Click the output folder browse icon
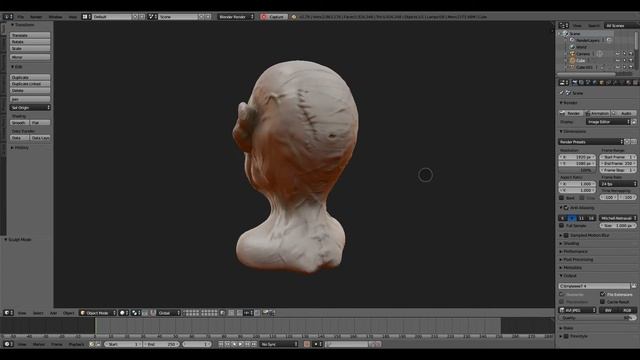The width and height of the screenshot is (640, 360). click(634, 286)
